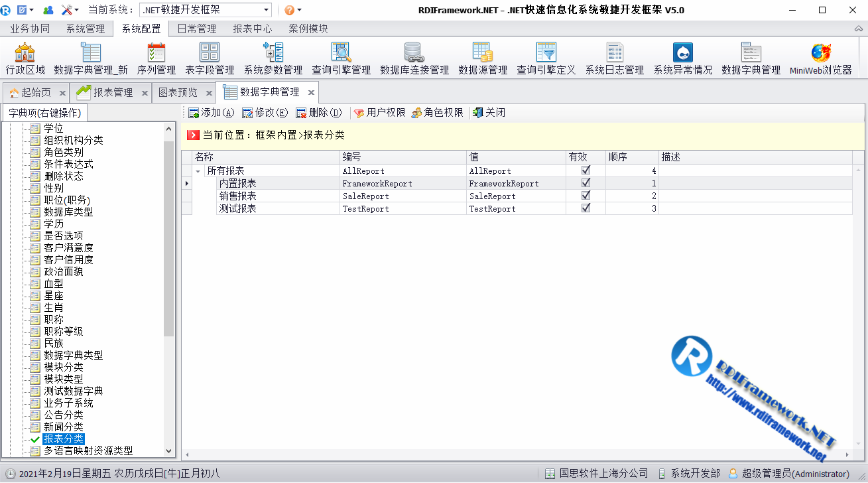Viewport: 868px width, 483px height.
Task: Click the tree panel scroll-down arrow
Action: pos(168,450)
